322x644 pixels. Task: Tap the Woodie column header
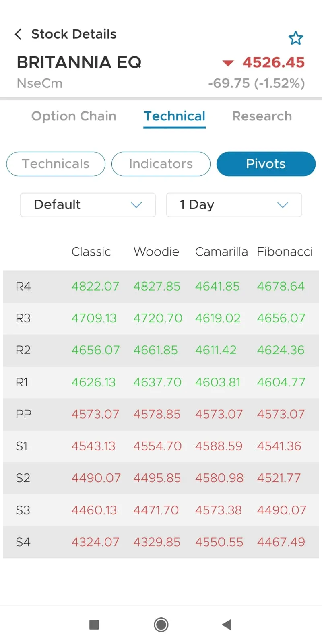coord(156,252)
